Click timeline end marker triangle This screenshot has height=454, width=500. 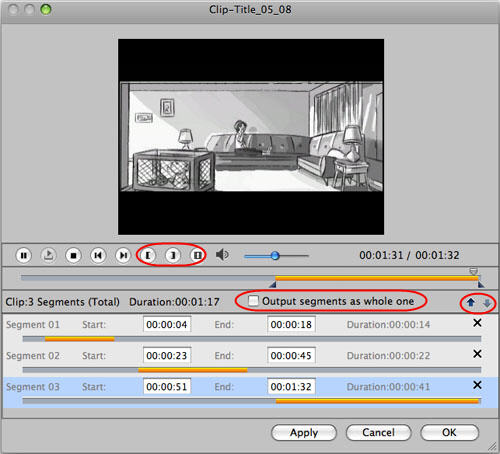481,285
